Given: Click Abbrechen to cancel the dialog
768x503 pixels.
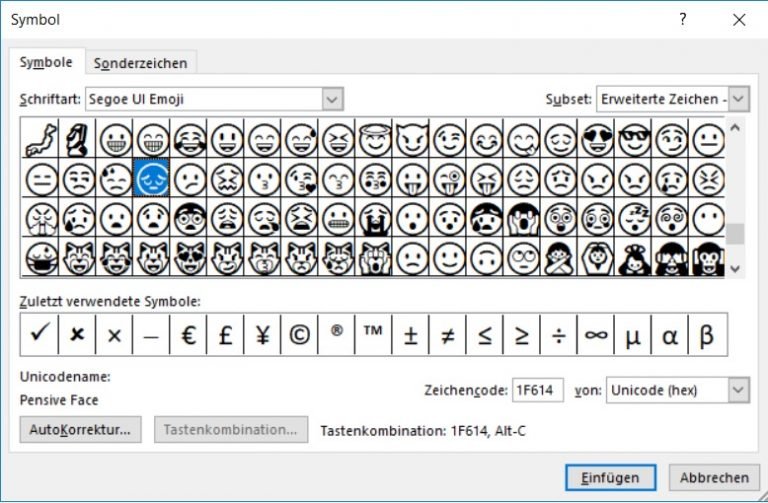Looking at the screenshot, I should 714,478.
